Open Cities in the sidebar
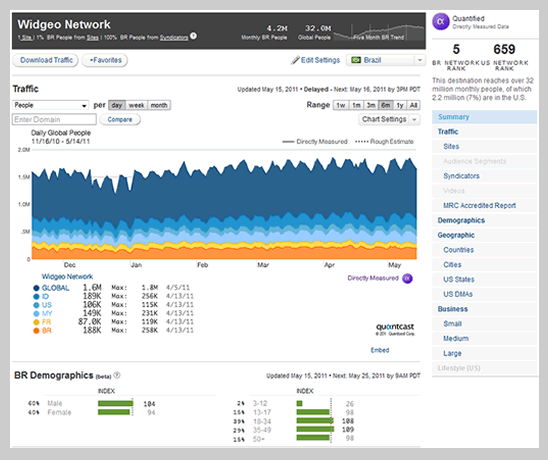 pos(484,265)
